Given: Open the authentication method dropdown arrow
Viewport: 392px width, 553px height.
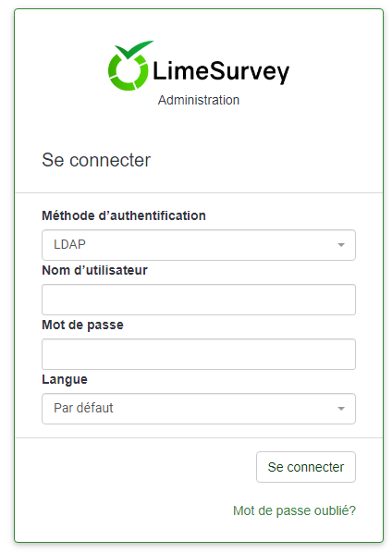Looking at the screenshot, I should pyautogui.click(x=341, y=245).
